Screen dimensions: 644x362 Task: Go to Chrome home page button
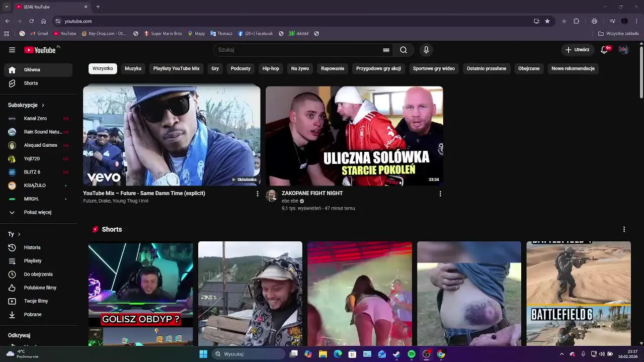pos(44,21)
